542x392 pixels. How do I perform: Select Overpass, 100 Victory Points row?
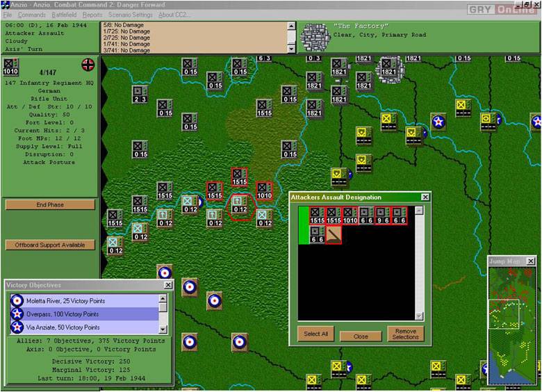pos(84,314)
